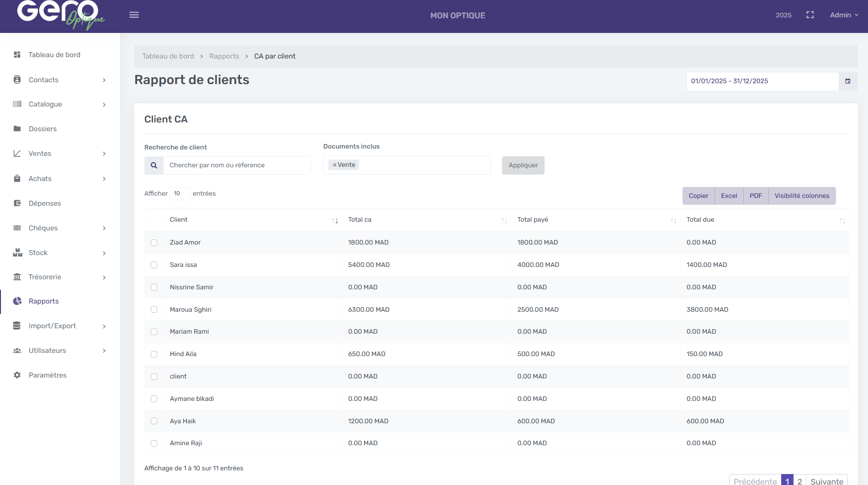Expand the Trésorerie menu section
The image size is (868, 485).
pyautogui.click(x=60, y=277)
